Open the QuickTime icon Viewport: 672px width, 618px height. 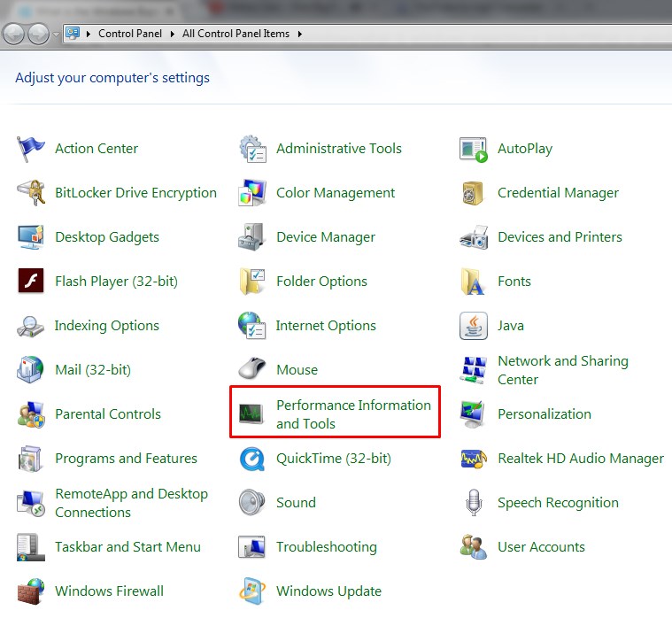pos(252,459)
